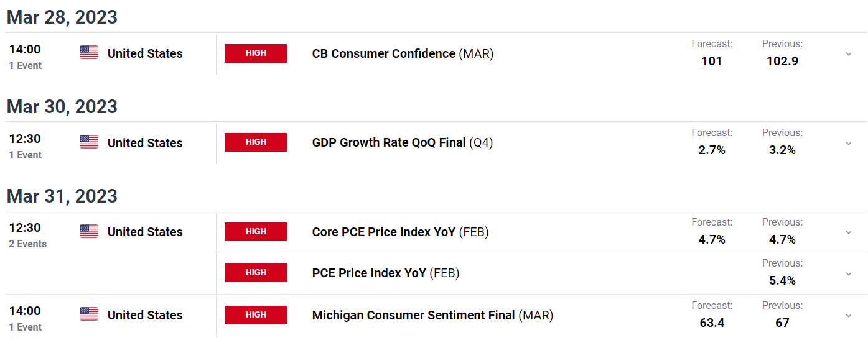868x348 pixels.
Task: Click the HIGH badge for GDP Growth Rate
Action: [x=256, y=142]
